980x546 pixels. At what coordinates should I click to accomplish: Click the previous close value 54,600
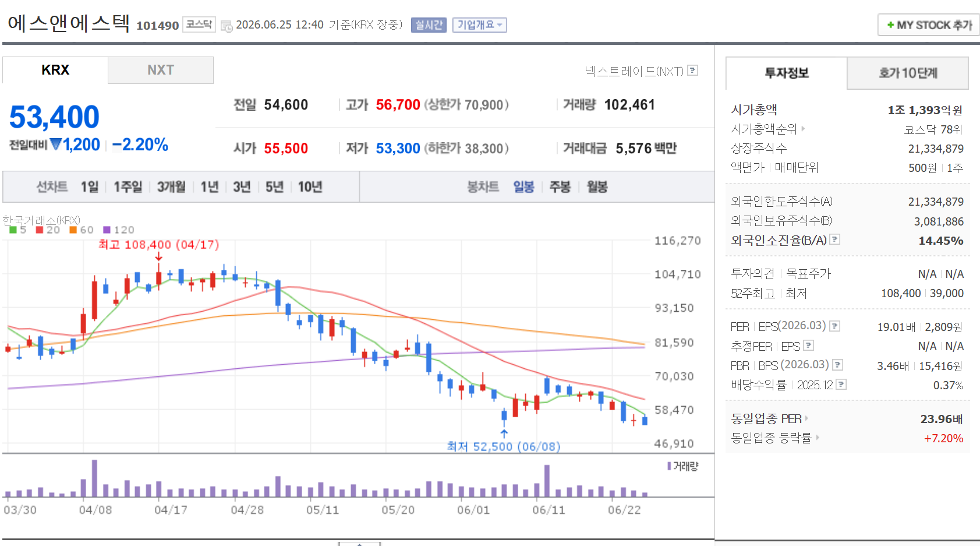(286, 105)
